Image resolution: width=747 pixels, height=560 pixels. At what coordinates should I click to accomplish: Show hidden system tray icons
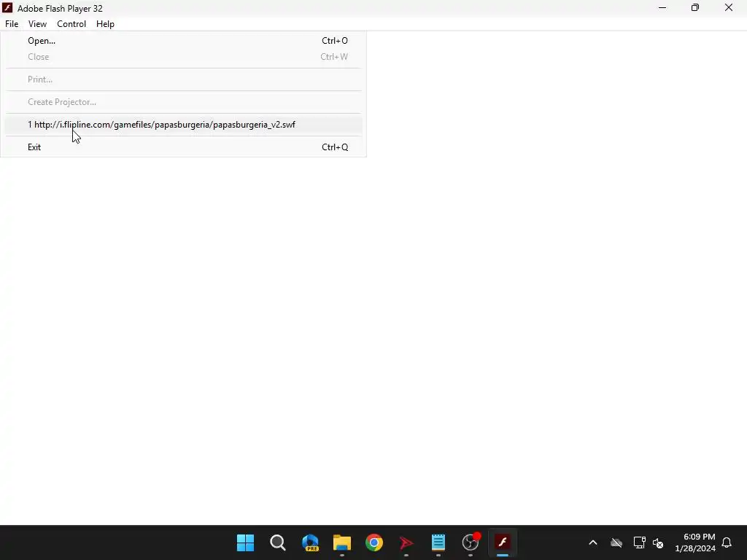coord(593,542)
